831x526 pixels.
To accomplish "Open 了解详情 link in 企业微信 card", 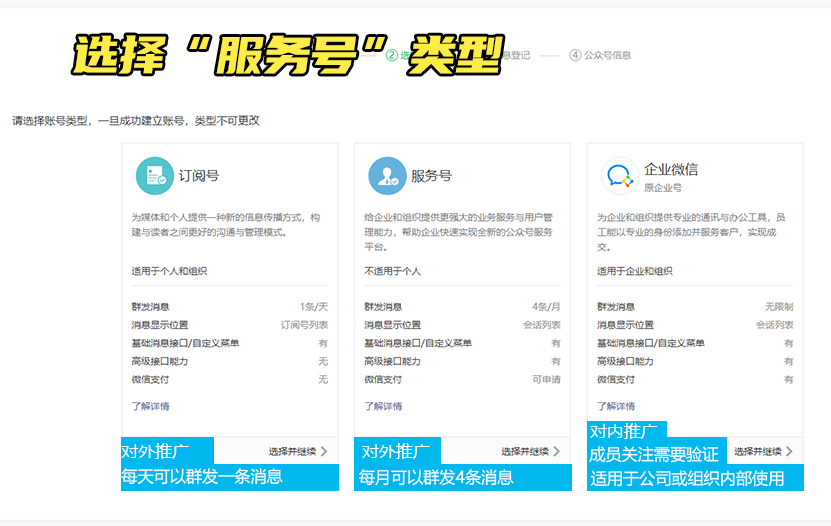I will click(x=616, y=406).
